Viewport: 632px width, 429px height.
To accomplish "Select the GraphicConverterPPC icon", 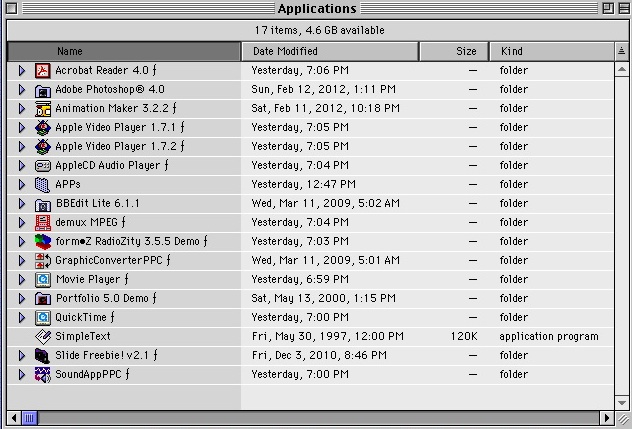I will (x=42, y=260).
